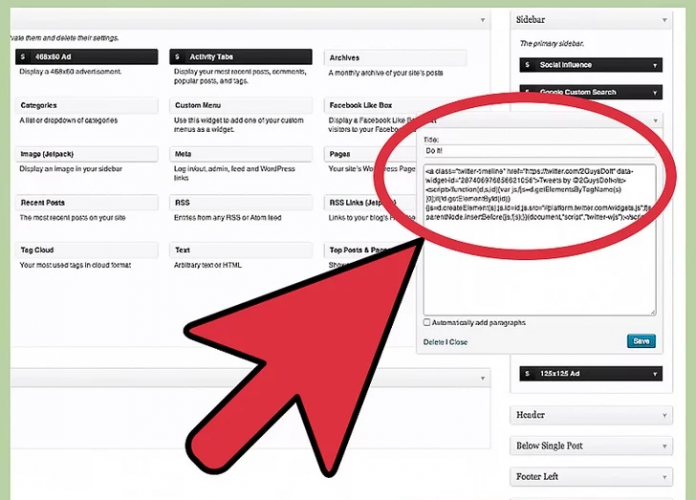Click the $ icon on Activity Tabs widget
This screenshot has height=500, width=696.
click(178, 58)
